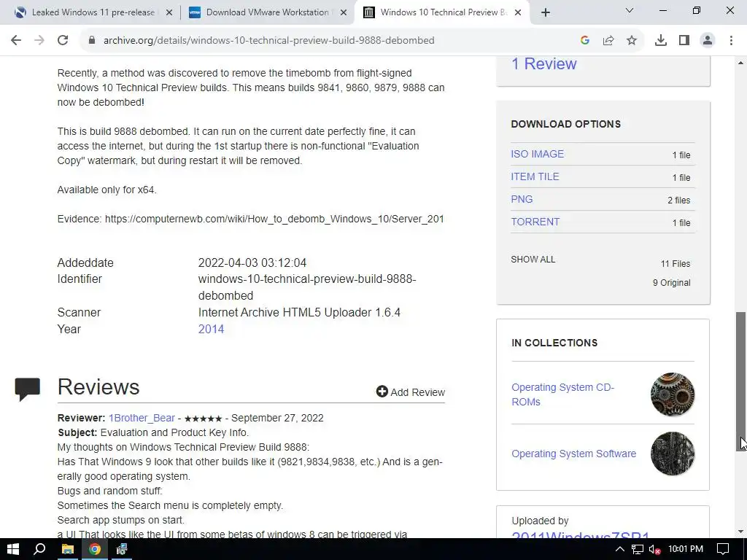This screenshot has height=560, width=747.
Task: Open Windows taskbar search
Action: [39, 549]
